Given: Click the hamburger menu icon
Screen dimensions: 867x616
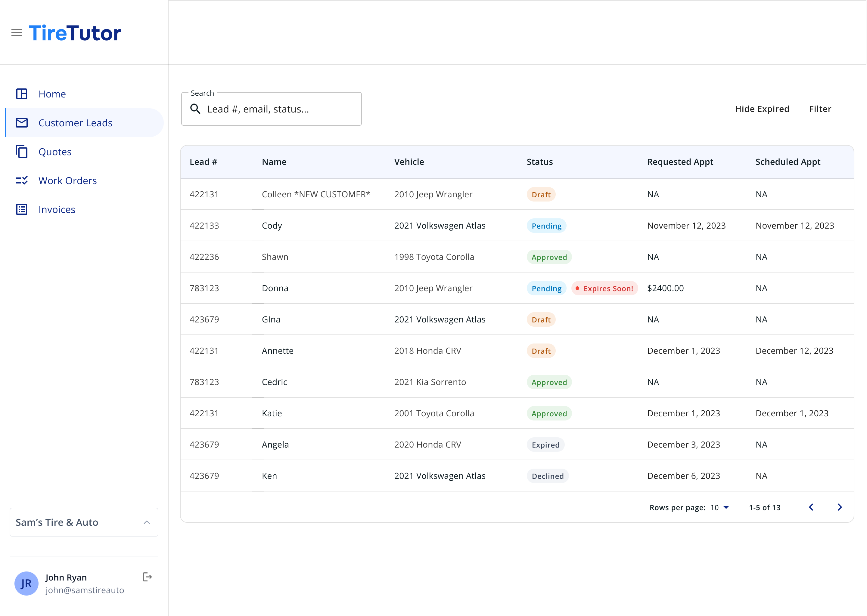Looking at the screenshot, I should pyautogui.click(x=17, y=32).
